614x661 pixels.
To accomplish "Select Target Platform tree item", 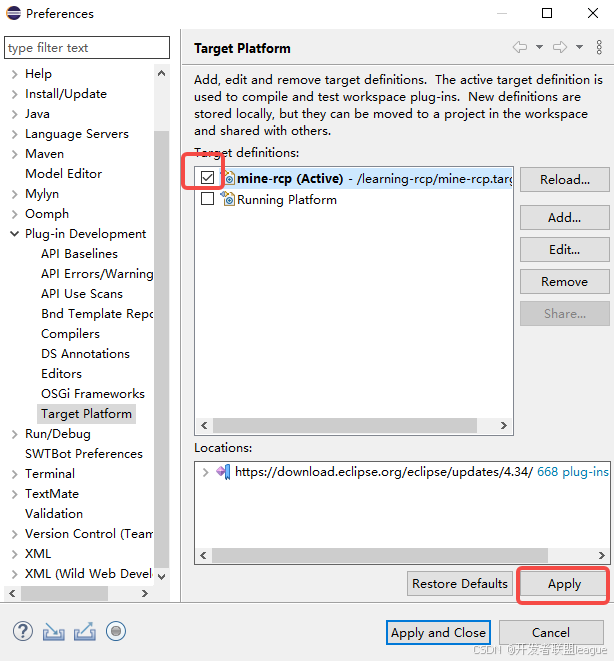I will pos(86,414).
